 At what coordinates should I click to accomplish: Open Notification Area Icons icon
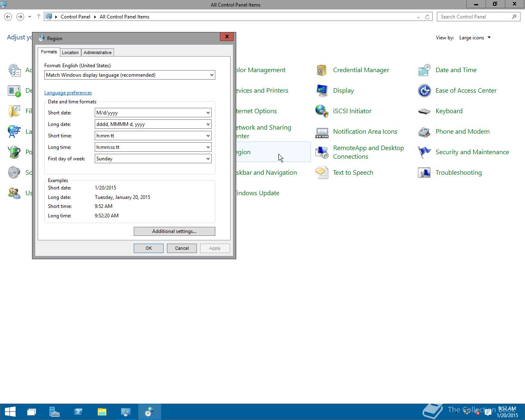(322, 132)
